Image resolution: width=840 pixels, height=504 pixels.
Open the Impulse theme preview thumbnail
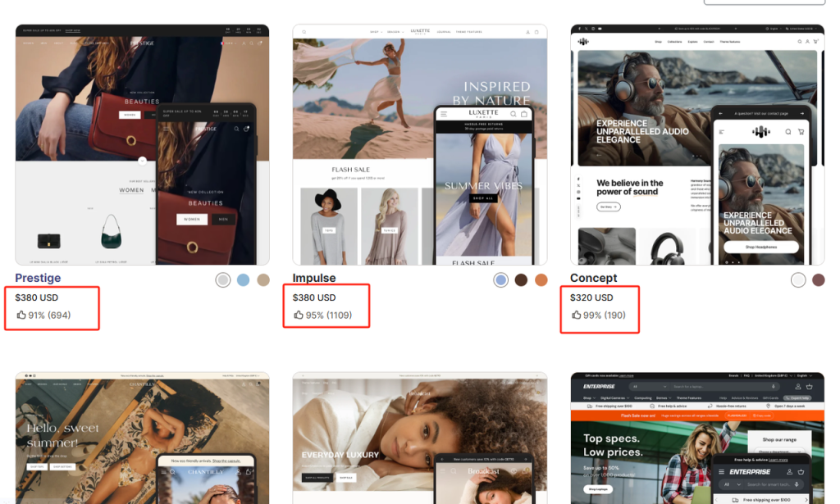[419, 144]
